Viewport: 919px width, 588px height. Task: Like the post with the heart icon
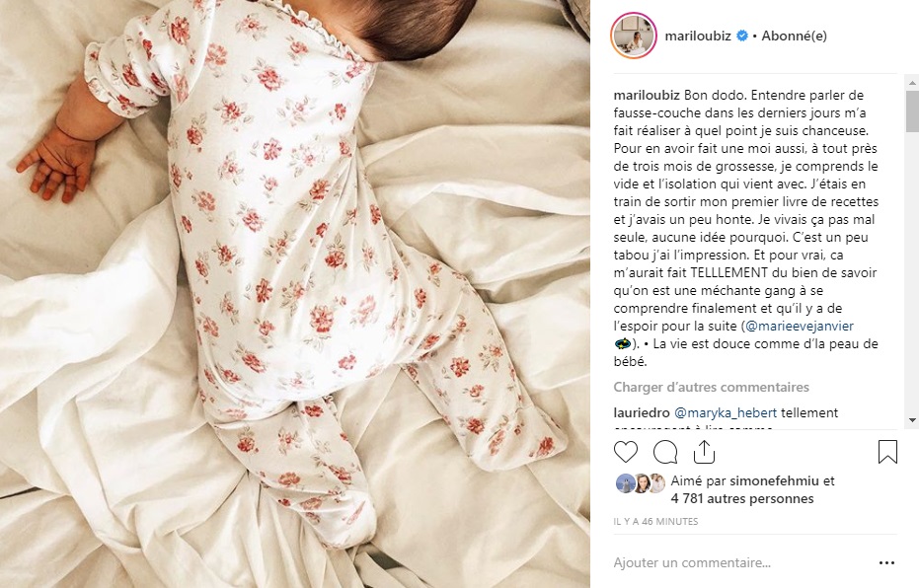626,452
